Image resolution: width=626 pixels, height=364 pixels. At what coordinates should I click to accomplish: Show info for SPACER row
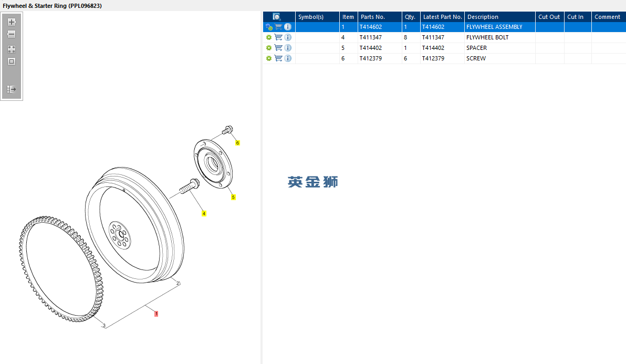coord(288,48)
